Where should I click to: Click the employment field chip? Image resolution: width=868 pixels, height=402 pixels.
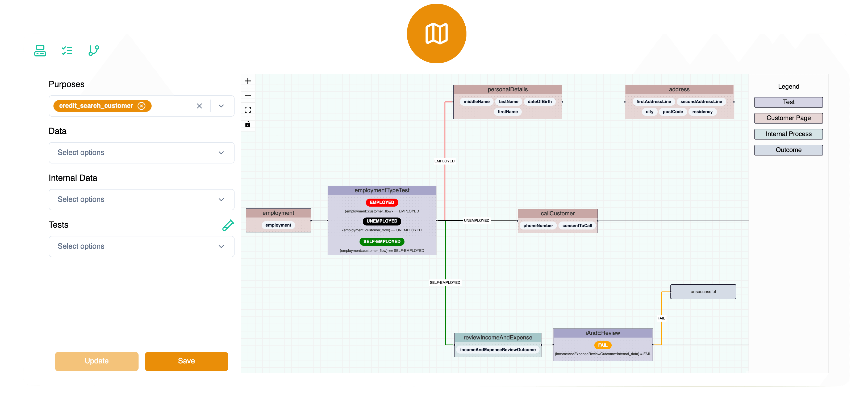tap(278, 225)
